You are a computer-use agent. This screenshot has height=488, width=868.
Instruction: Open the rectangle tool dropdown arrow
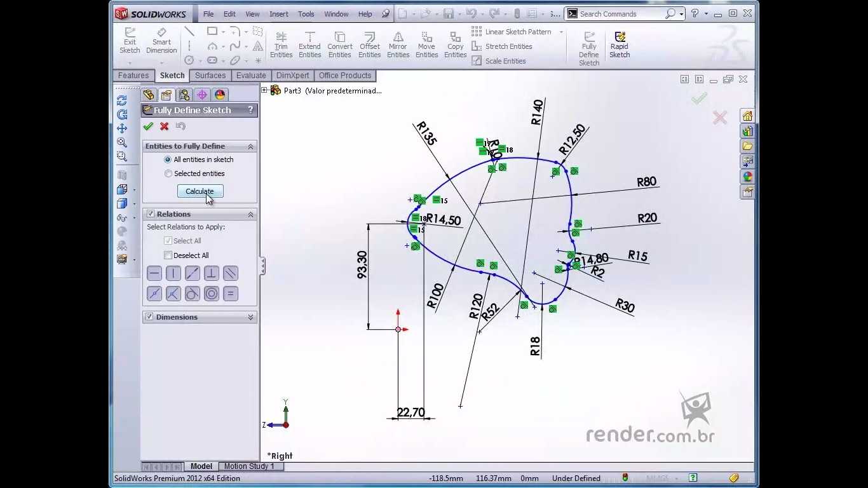pos(222,31)
